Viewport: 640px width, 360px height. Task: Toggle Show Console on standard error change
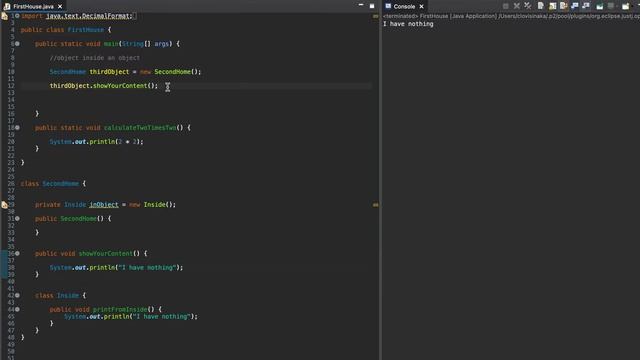tap(586, 6)
